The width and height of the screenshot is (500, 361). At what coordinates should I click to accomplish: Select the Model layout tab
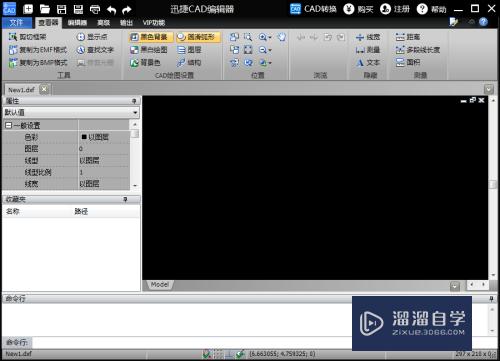pos(159,285)
